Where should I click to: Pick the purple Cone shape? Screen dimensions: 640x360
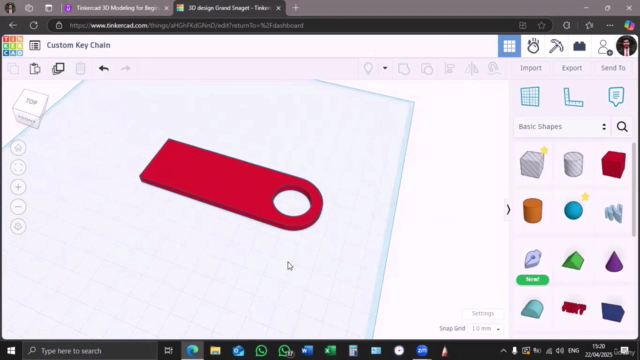[613, 261]
